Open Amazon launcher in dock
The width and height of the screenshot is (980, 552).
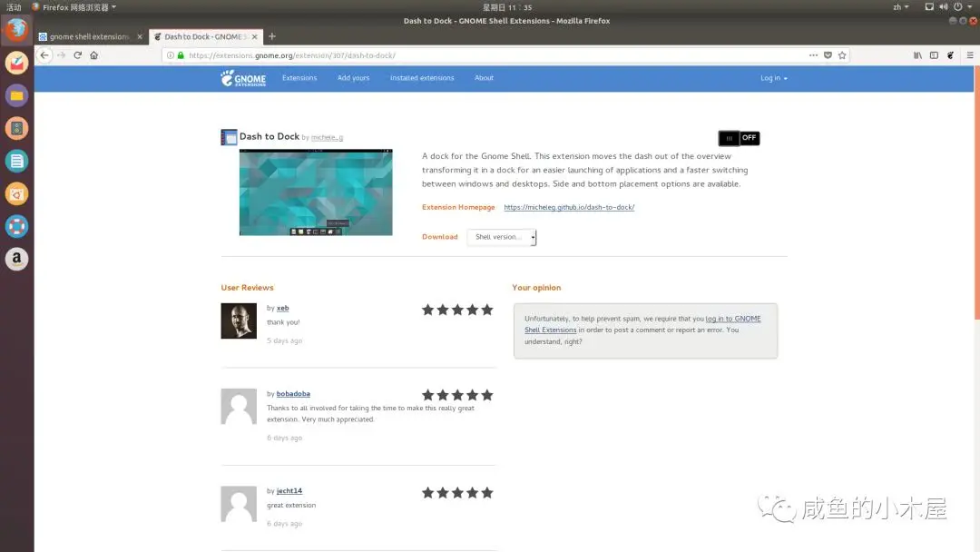(17, 259)
